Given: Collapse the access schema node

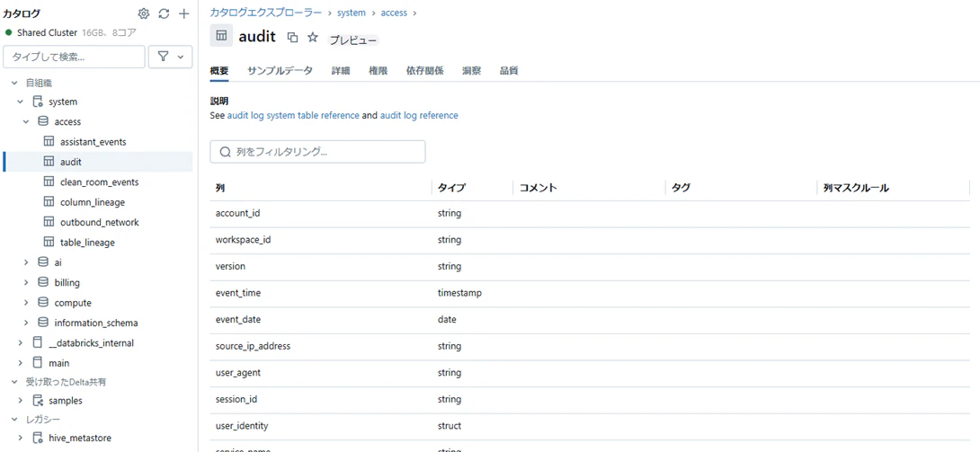Looking at the screenshot, I should pos(26,121).
